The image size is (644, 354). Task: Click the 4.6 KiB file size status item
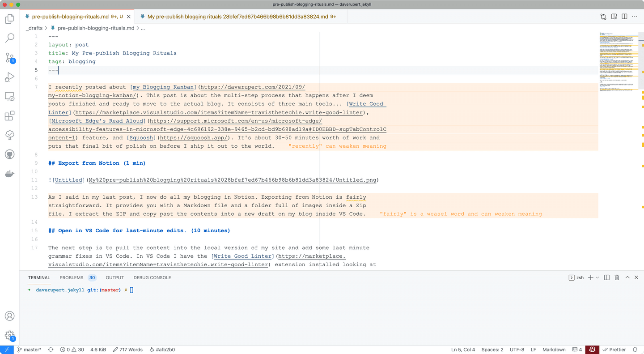coord(98,350)
